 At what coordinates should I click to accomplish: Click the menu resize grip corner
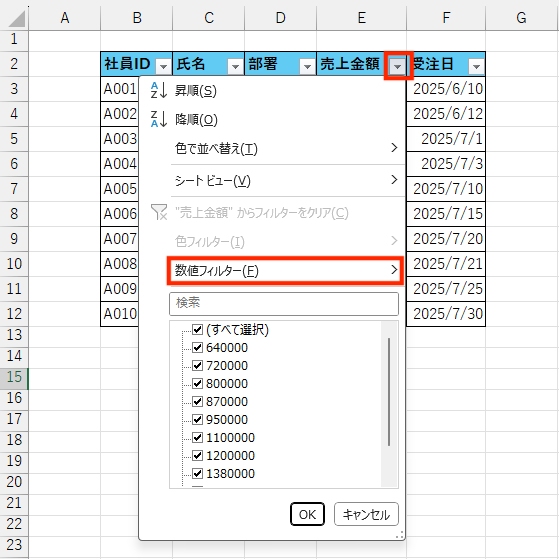tap(400, 535)
